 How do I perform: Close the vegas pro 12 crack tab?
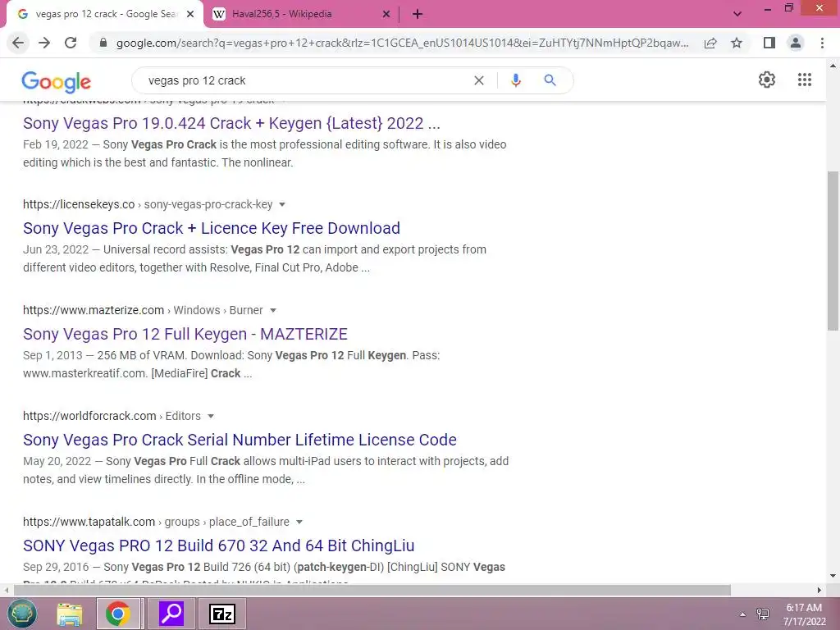pos(190,15)
